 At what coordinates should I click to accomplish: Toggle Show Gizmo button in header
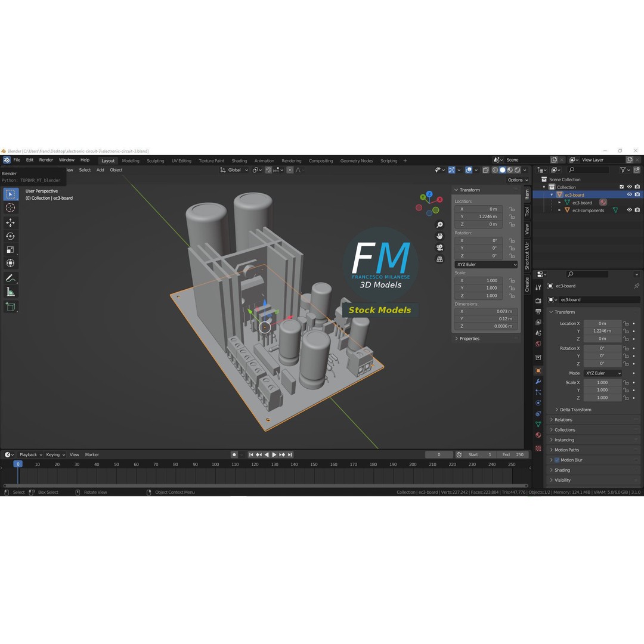pos(451,170)
